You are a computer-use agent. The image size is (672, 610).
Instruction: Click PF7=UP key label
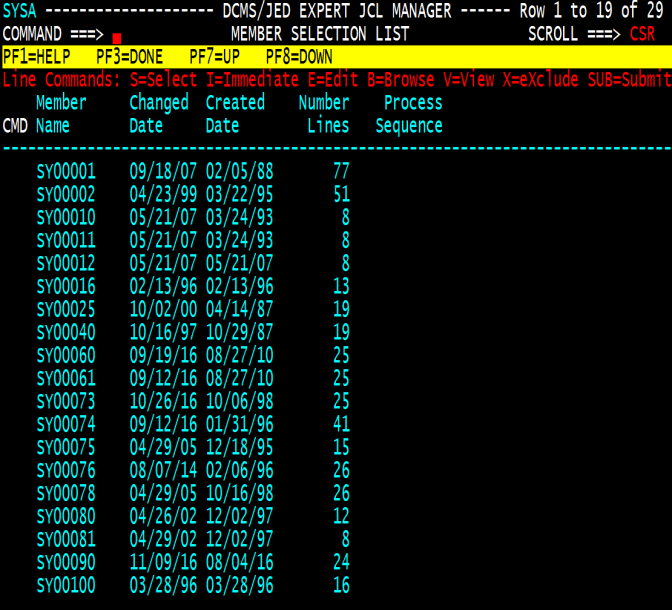click(214, 57)
